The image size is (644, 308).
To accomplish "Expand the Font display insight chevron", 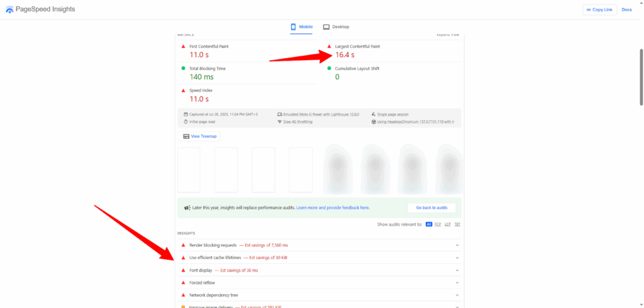I will [x=457, y=270].
